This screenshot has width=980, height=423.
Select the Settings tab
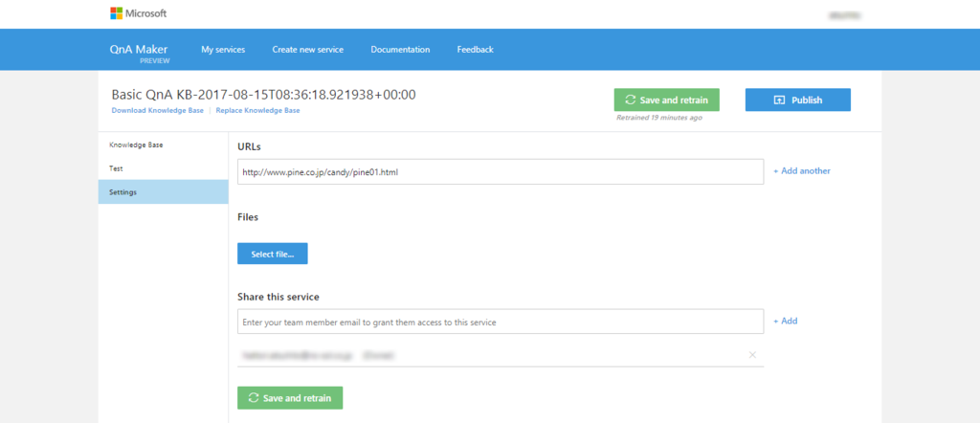point(163,191)
